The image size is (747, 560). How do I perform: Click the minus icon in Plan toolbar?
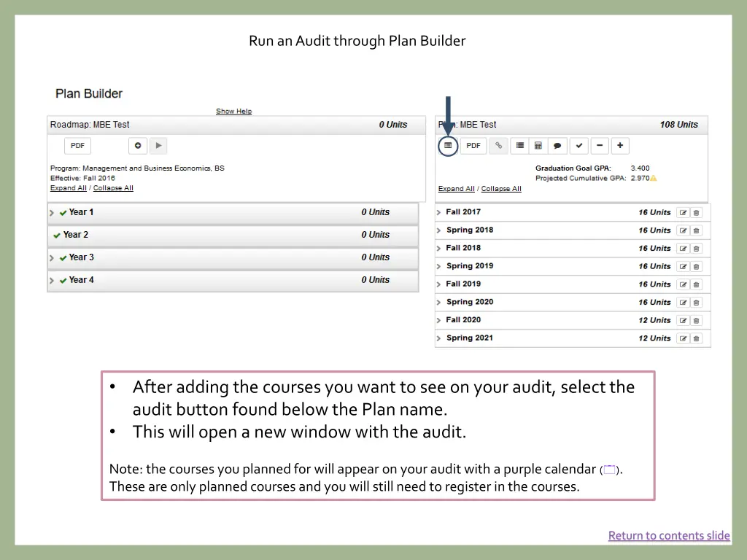tap(599, 146)
